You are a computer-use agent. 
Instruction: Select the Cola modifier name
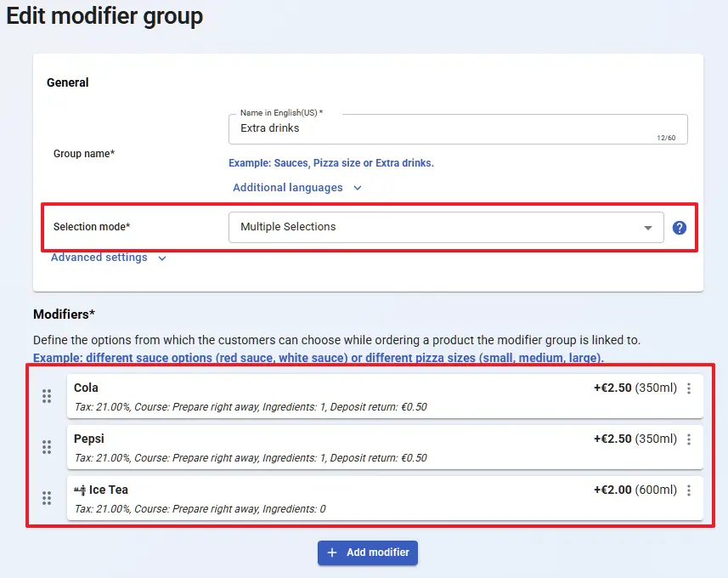[x=86, y=388]
